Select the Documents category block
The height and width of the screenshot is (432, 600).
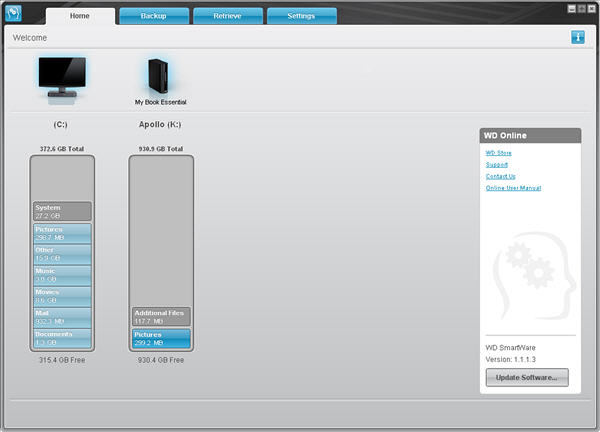pyautogui.click(x=62, y=338)
